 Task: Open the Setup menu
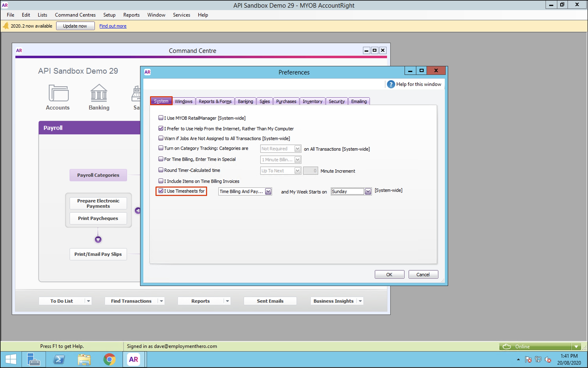click(109, 15)
